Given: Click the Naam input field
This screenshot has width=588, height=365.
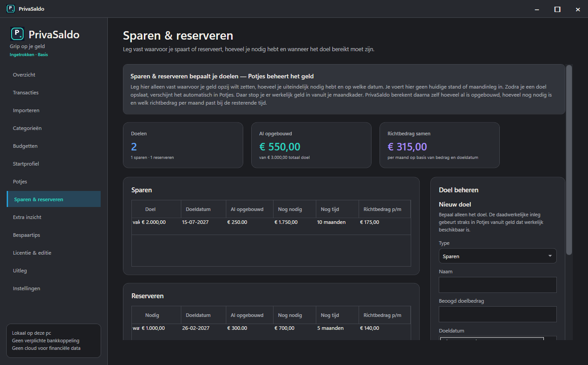Looking at the screenshot, I should (498, 285).
